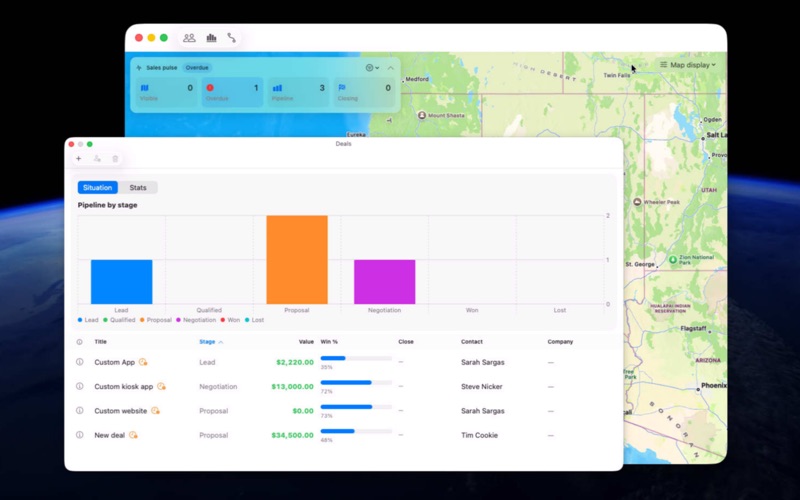The height and width of the screenshot is (500, 800).
Task: Add a new deal with plus icon
Action: coord(79,159)
